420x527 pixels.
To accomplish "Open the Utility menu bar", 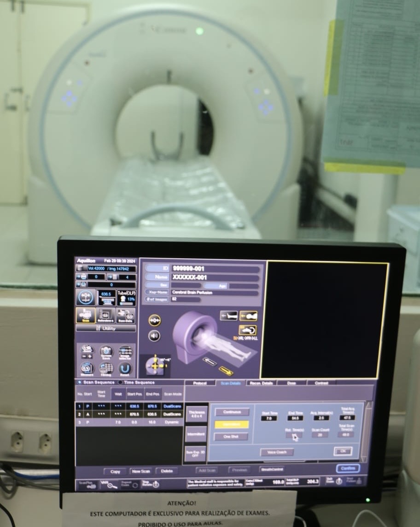I will (x=106, y=328).
